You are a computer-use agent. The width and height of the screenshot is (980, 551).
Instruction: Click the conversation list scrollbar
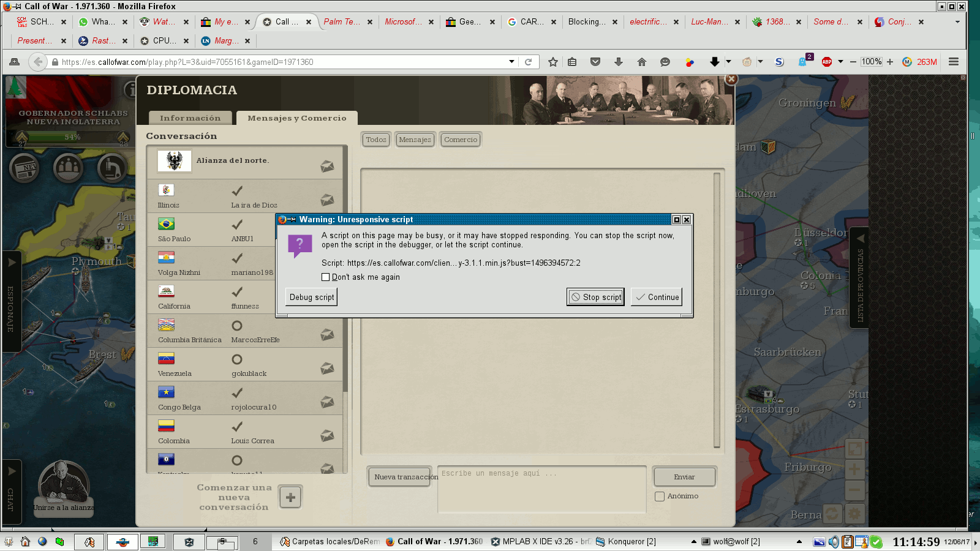pyautogui.click(x=345, y=269)
